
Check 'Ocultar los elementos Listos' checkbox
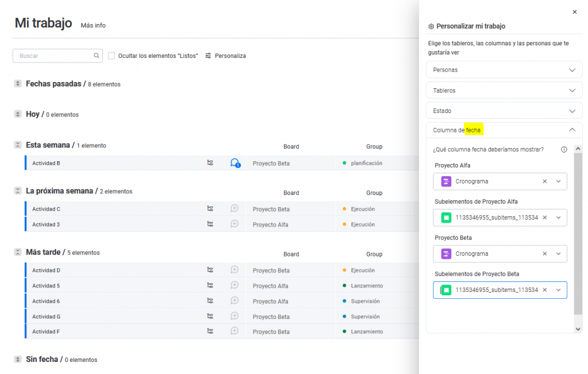[x=111, y=56]
